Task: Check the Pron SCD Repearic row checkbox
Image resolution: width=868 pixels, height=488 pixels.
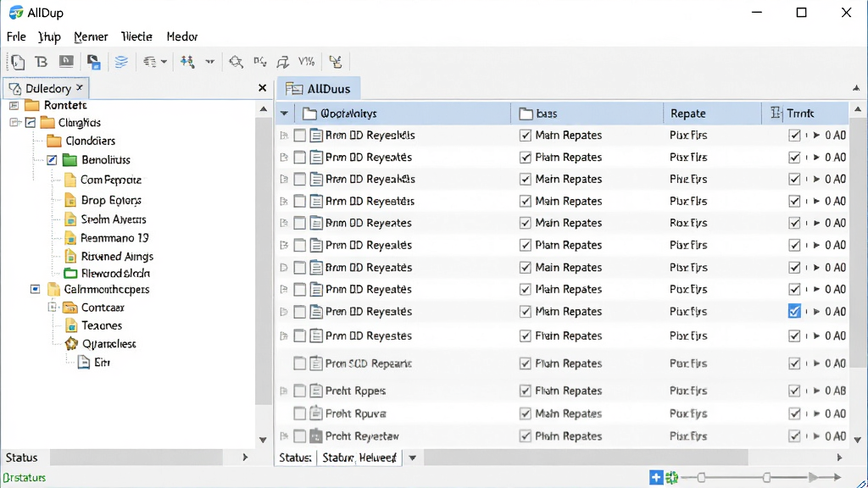Action: [x=299, y=363]
